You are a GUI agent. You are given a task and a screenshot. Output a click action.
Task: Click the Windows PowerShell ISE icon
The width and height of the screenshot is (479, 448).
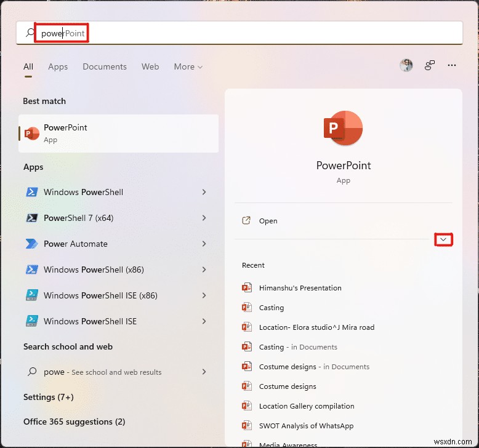(x=32, y=321)
